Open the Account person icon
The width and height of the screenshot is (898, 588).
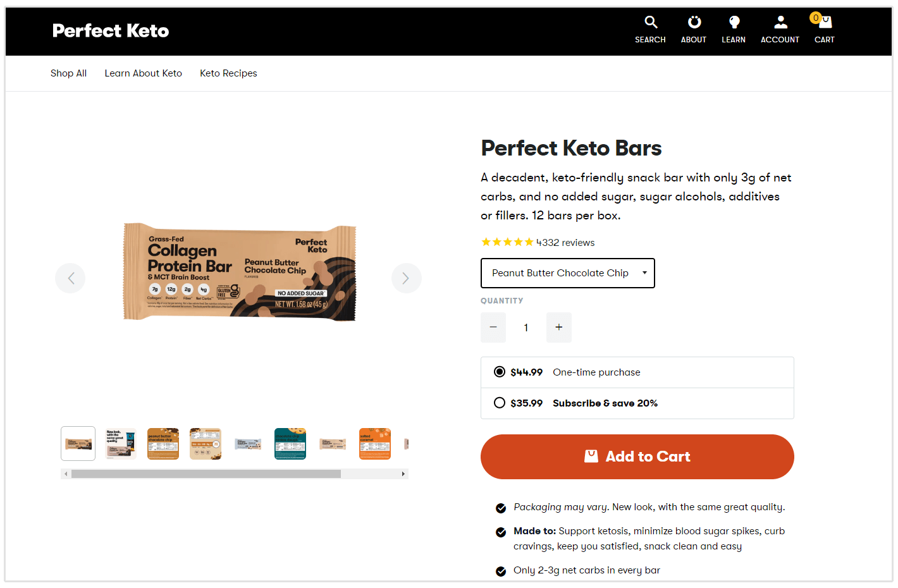tap(780, 22)
